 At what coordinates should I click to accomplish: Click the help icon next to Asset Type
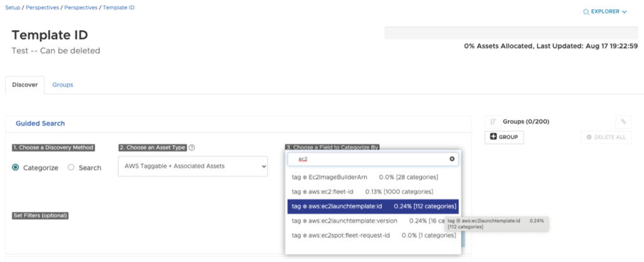pyautogui.click(x=191, y=148)
